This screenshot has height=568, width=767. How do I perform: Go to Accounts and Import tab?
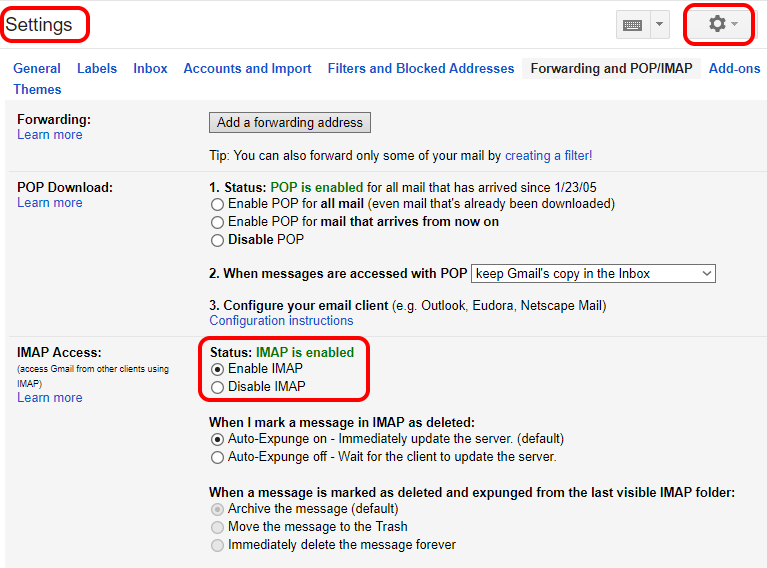(x=248, y=69)
